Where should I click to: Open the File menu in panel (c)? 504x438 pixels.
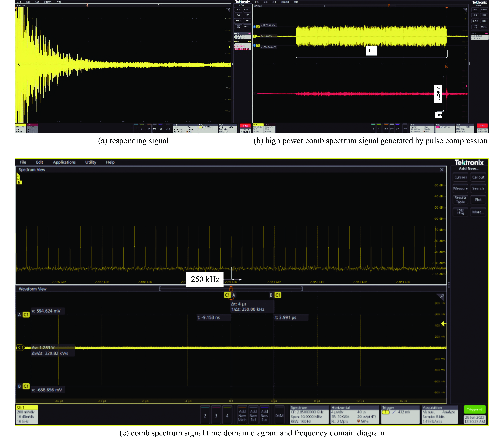click(x=23, y=162)
